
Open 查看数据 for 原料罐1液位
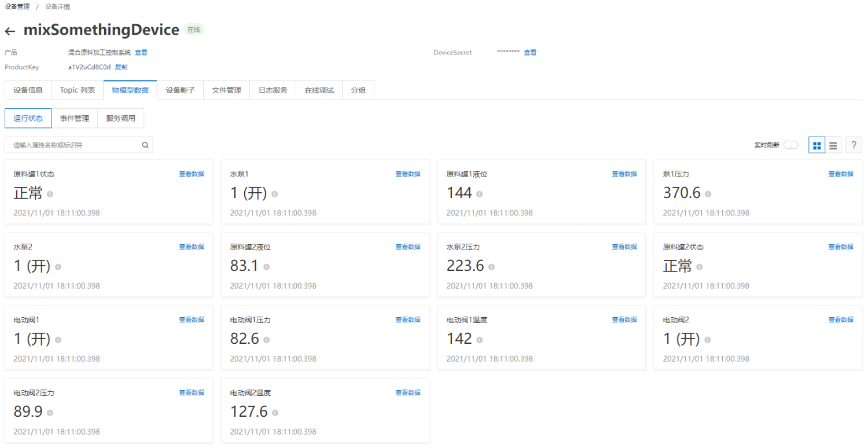pyautogui.click(x=624, y=174)
